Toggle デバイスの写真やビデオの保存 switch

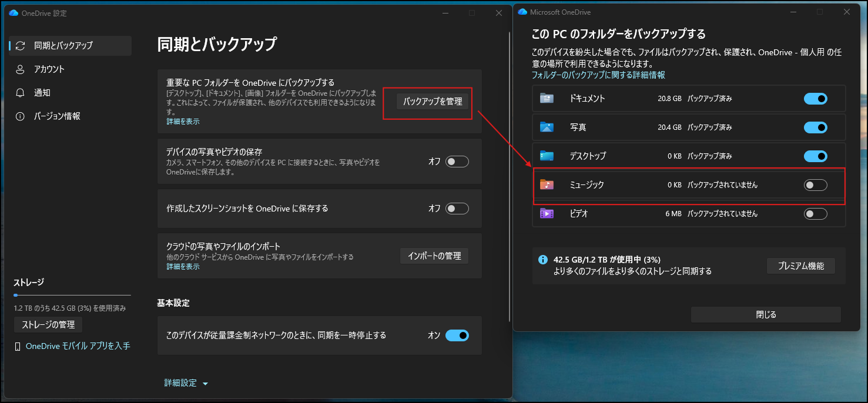(457, 162)
